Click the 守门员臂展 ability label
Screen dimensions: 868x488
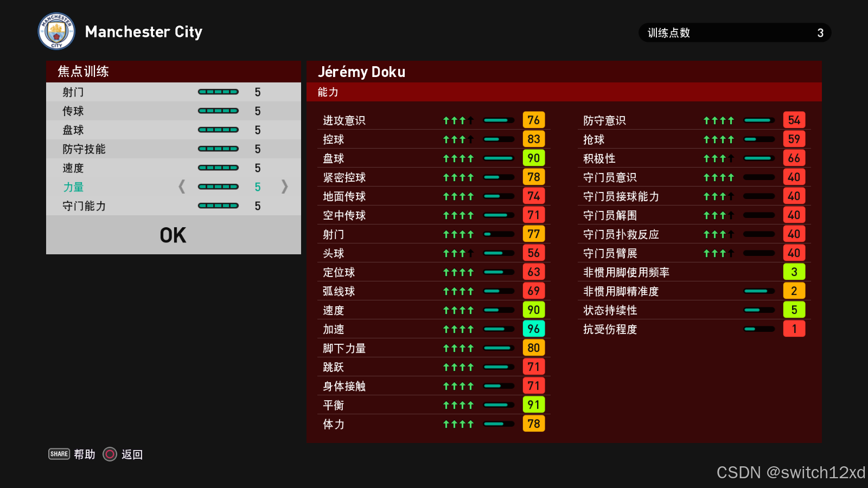click(x=610, y=253)
